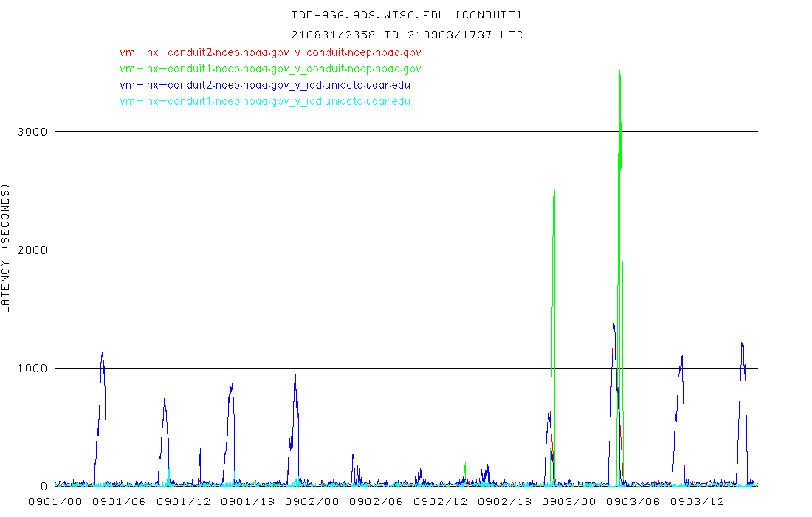The height and width of the screenshot is (517, 812).
Task: Click the chart title IDD-AGG.AOS.WISC.EDU [CONDUIT]
Action: click(406, 15)
